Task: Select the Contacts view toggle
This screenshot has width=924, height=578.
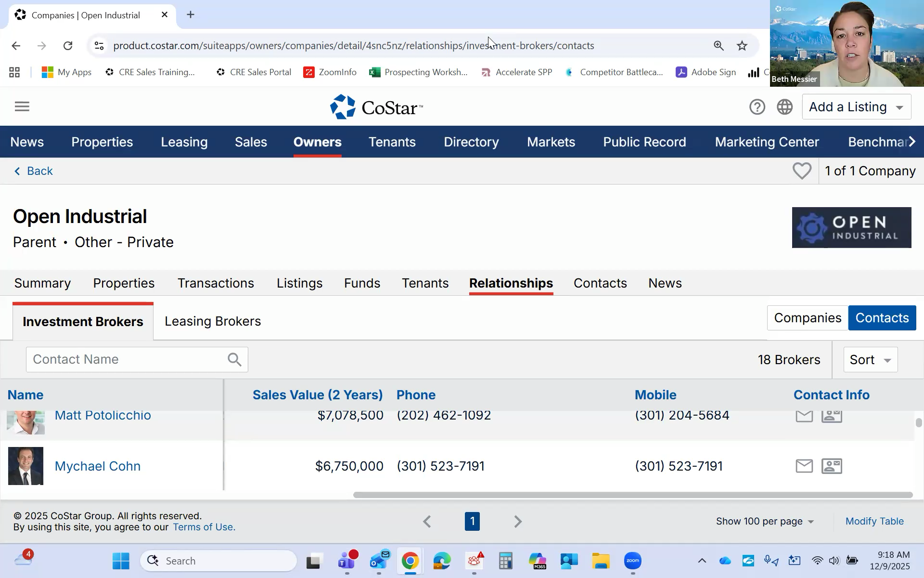Action: (882, 318)
